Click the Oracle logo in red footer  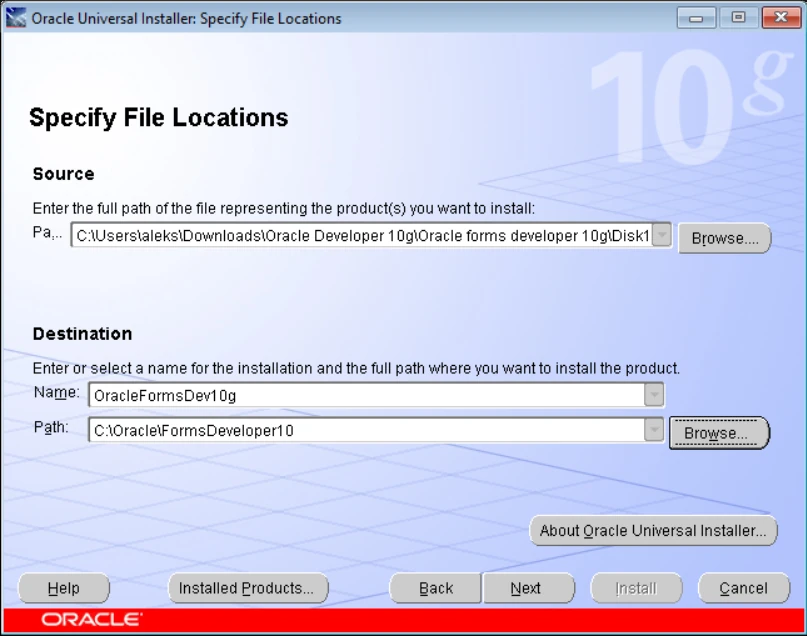[x=92, y=620]
